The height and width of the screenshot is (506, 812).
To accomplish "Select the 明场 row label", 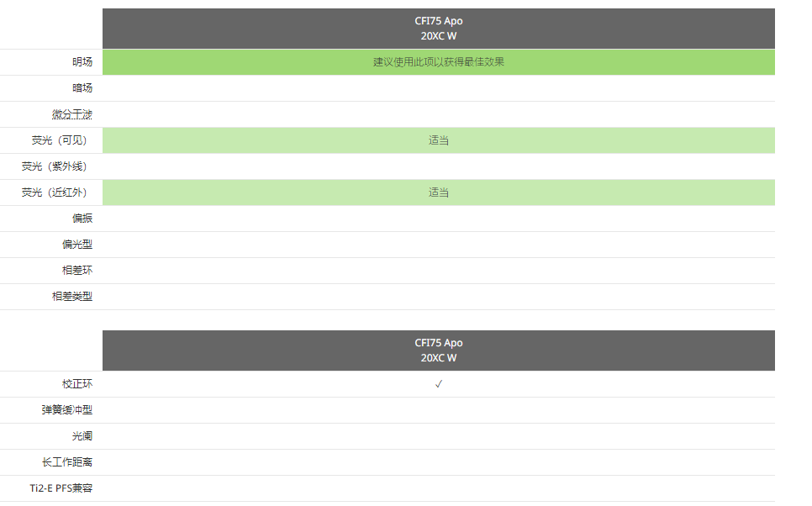I will pos(82,61).
